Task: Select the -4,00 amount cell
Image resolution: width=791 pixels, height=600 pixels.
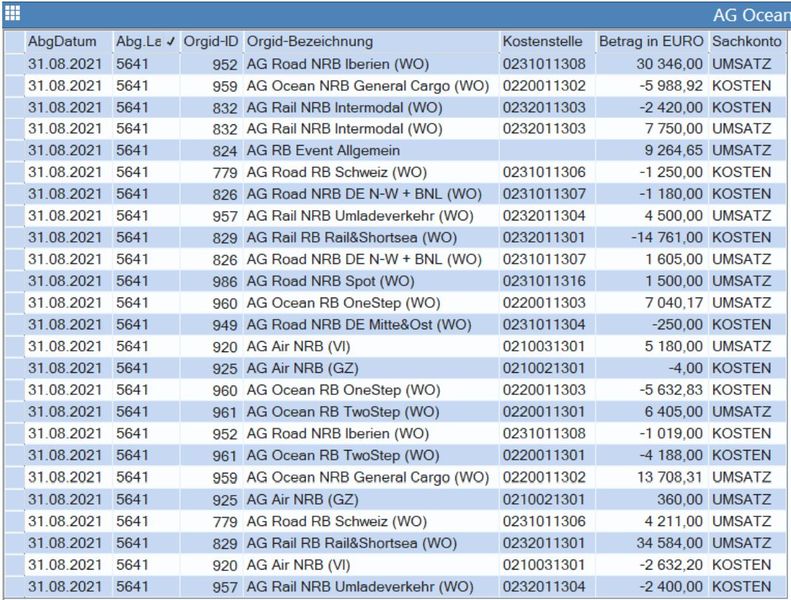Action: point(651,368)
